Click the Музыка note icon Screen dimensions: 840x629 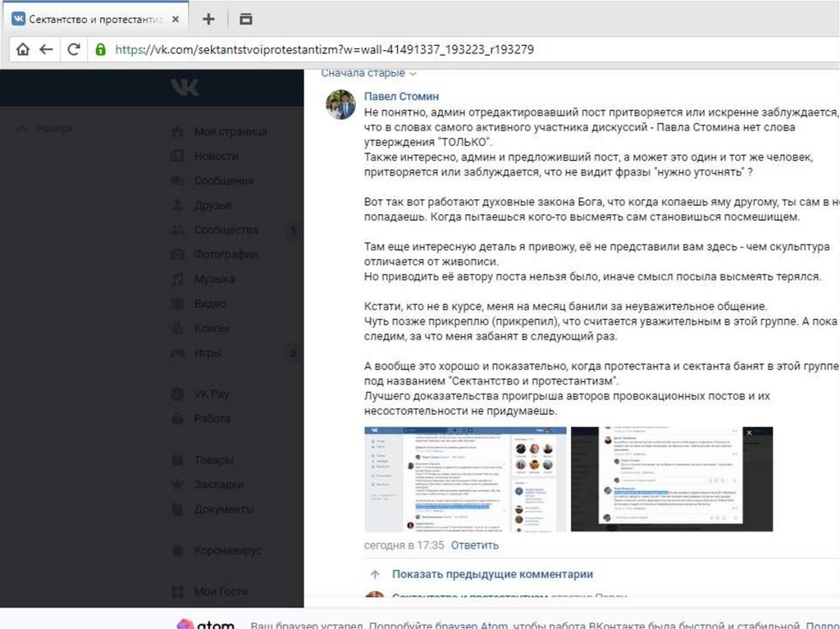[x=177, y=279]
